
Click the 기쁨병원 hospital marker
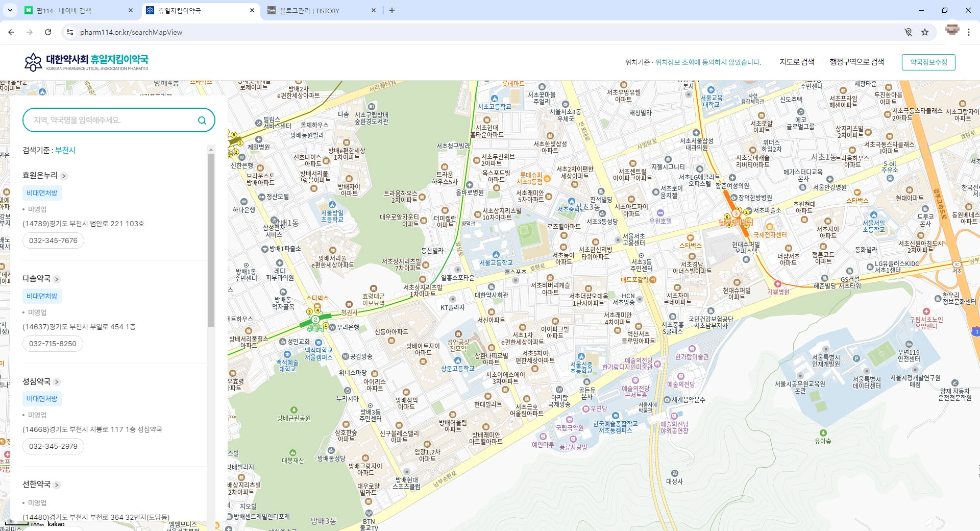pyautogui.click(x=778, y=284)
